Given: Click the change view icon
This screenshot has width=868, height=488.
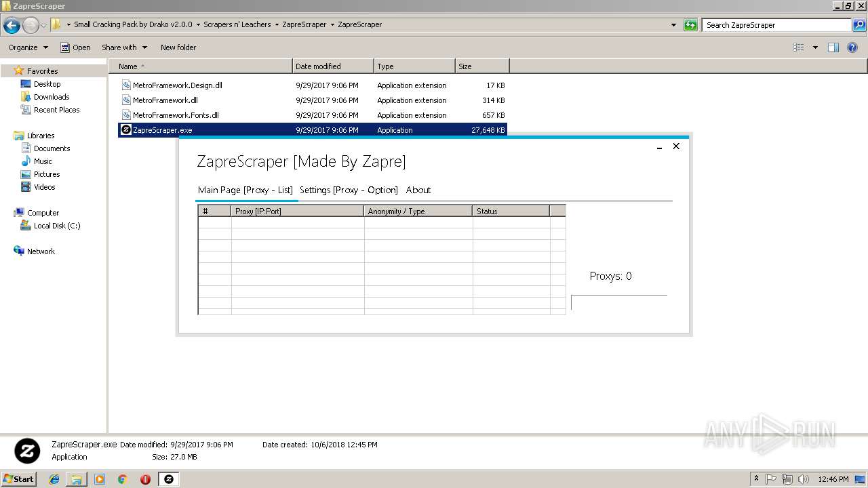Looking at the screenshot, I should 799,47.
